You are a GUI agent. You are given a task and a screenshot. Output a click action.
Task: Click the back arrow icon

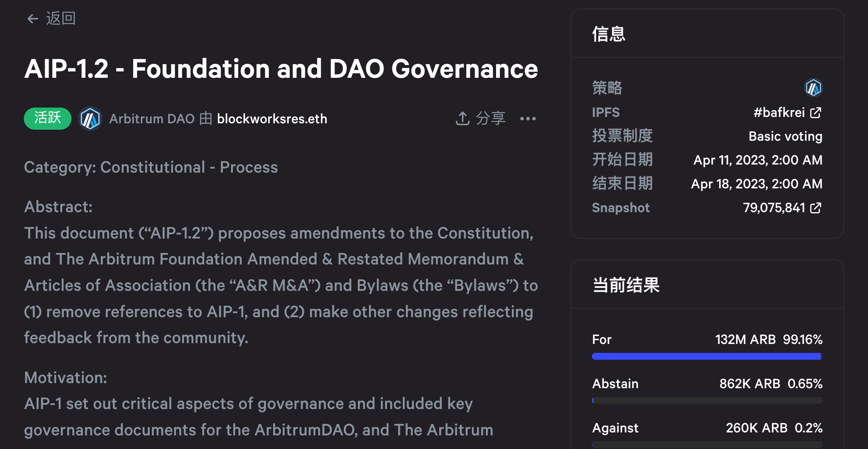(x=32, y=19)
